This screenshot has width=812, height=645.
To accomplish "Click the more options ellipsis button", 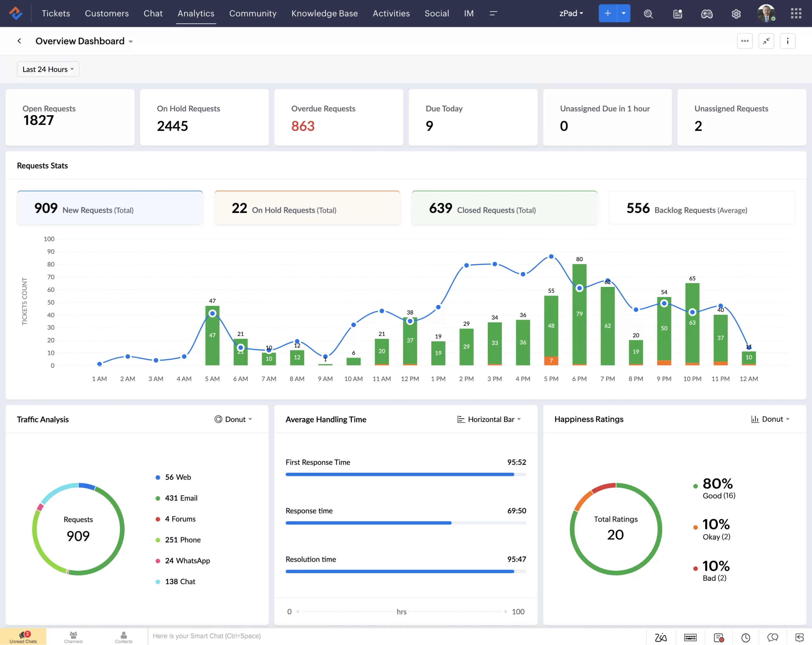I will click(x=745, y=41).
